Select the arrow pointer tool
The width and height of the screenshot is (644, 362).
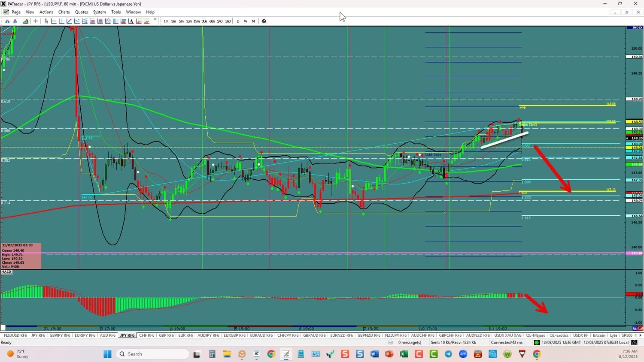(x=46, y=21)
